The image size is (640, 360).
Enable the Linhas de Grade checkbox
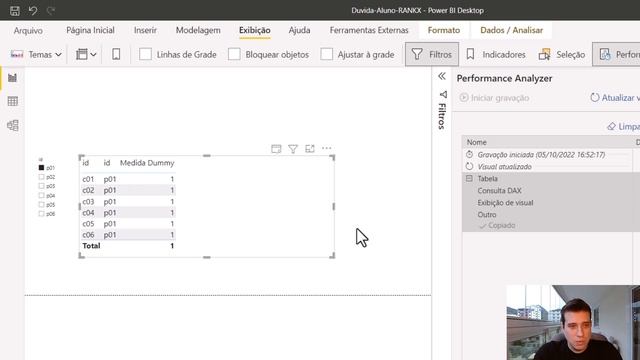(x=145, y=54)
